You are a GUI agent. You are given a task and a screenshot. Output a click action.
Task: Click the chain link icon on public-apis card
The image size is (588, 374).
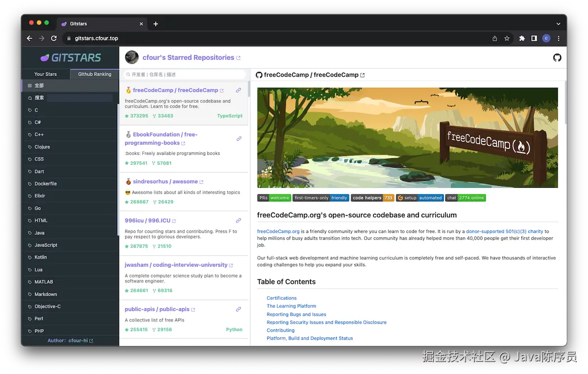click(x=239, y=309)
